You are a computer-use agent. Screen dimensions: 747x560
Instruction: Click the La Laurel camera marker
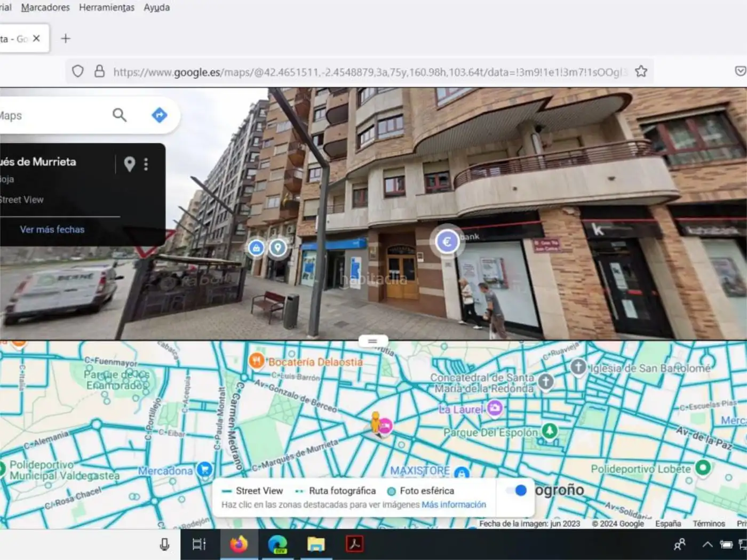pos(495,408)
